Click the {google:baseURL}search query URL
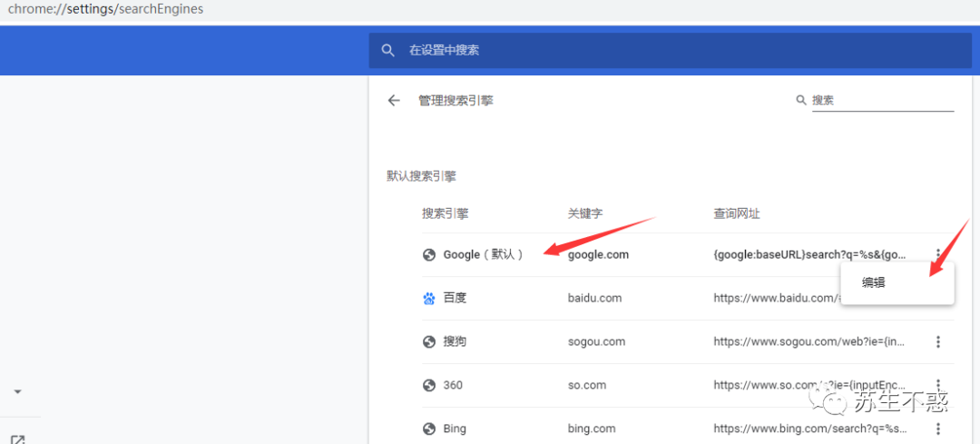The image size is (980, 444). [x=809, y=254]
